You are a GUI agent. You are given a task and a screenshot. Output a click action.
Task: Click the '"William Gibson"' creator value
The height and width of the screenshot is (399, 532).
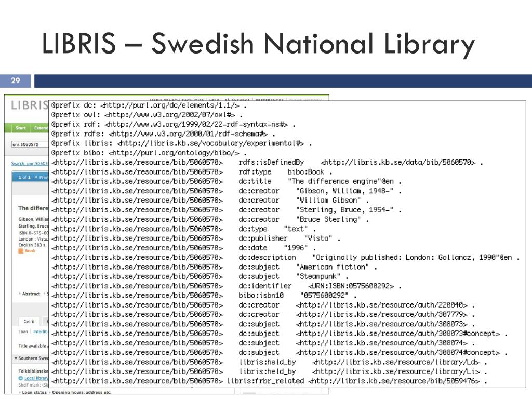point(328,201)
